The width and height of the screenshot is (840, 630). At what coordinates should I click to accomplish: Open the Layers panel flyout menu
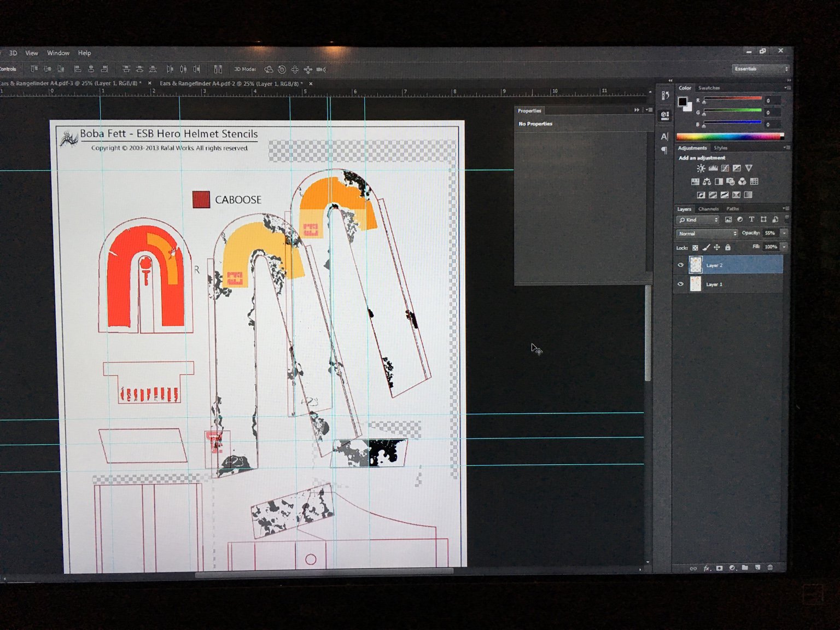[786, 208]
